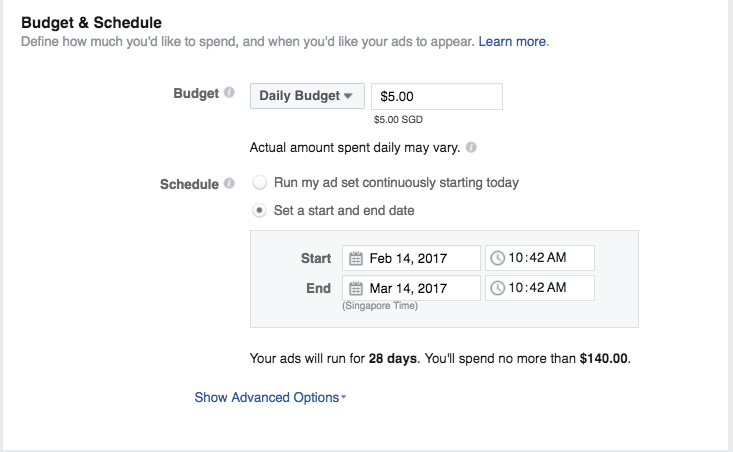Click the arrow next to Show Advanced Options
Image resolution: width=733 pixels, height=452 pixels.
(x=344, y=398)
